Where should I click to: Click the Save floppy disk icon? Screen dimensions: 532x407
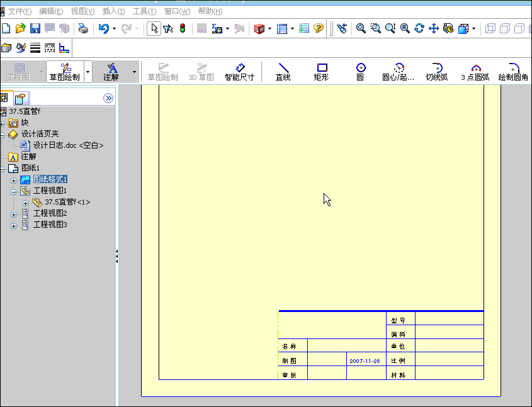(x=35, y=28)
